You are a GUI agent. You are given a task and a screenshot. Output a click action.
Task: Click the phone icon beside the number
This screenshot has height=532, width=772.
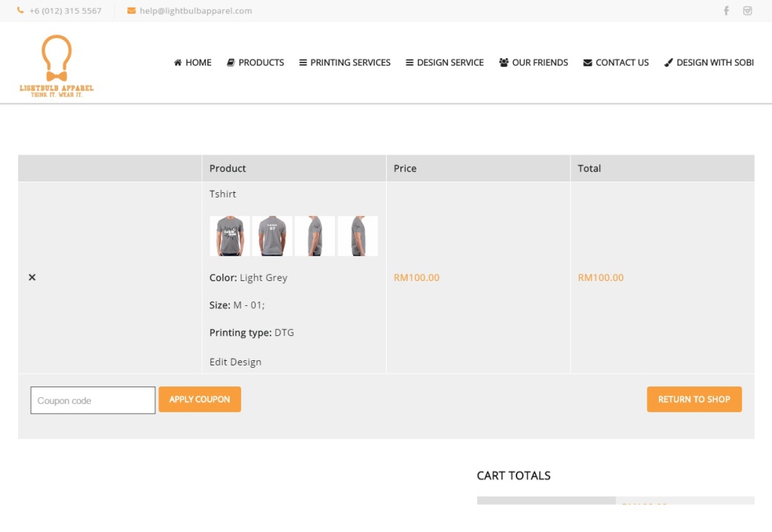tap(20, 11)
